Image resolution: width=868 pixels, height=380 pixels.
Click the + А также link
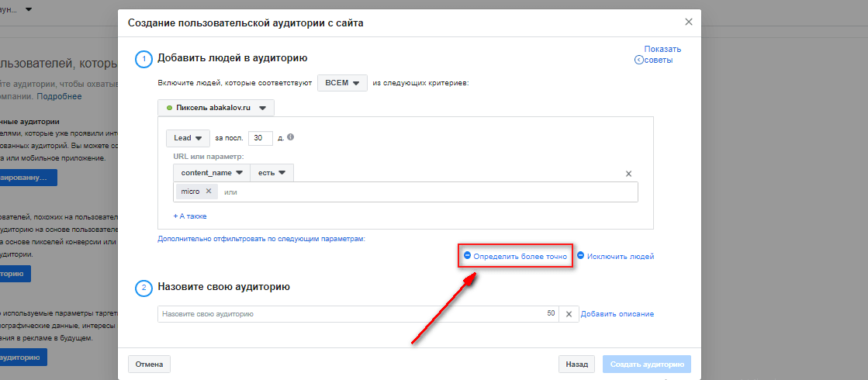pos(190,216)
